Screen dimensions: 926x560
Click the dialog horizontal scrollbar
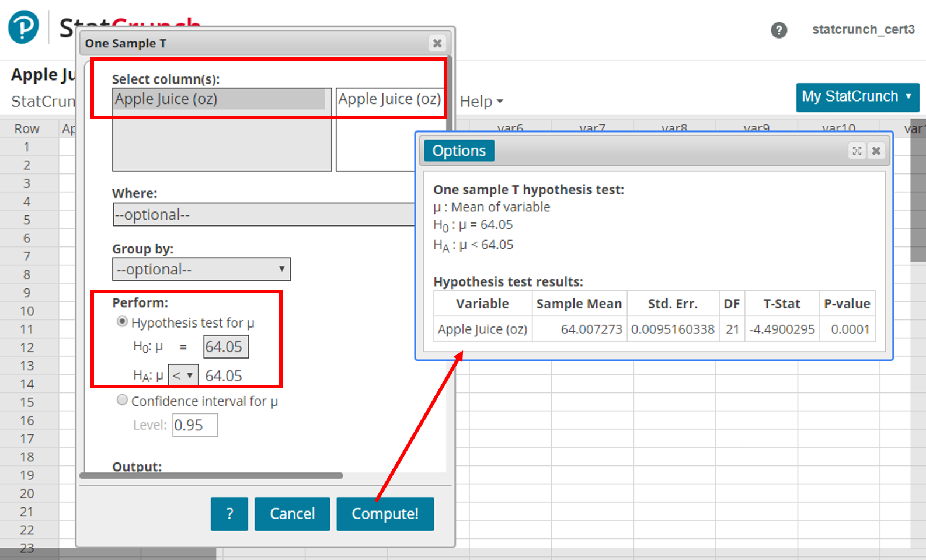(211, 475)
